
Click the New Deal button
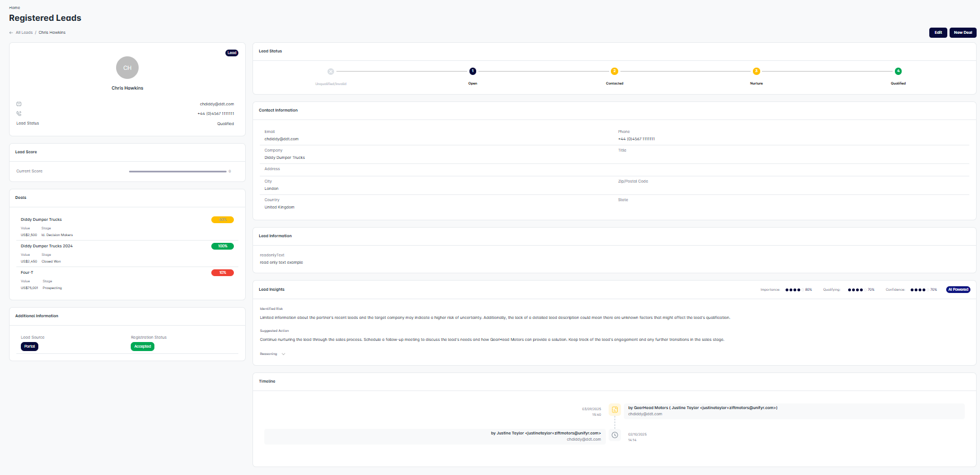963,33
